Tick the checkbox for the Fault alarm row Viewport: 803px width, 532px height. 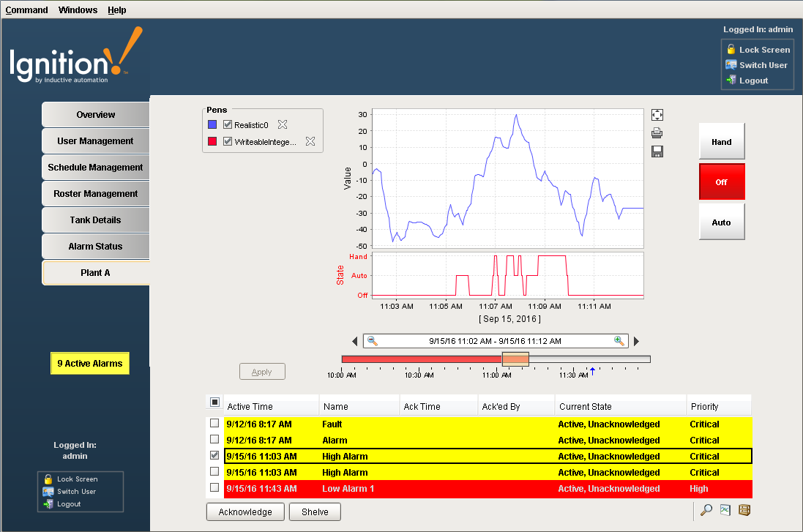[214, 424]
